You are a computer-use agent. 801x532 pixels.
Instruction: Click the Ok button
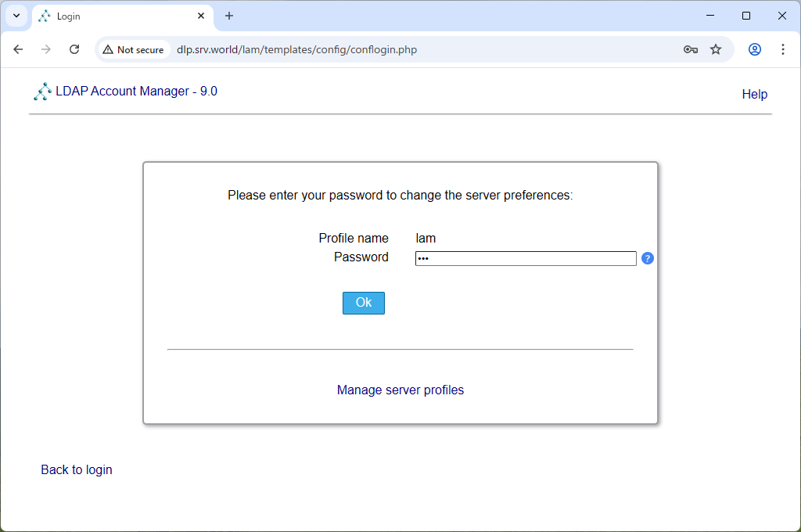[363, 303]
